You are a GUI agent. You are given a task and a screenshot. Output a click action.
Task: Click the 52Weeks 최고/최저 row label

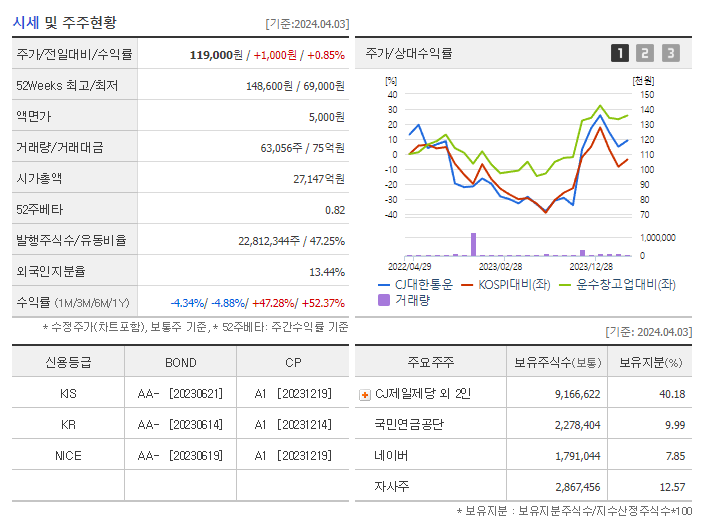pos(67,85)
